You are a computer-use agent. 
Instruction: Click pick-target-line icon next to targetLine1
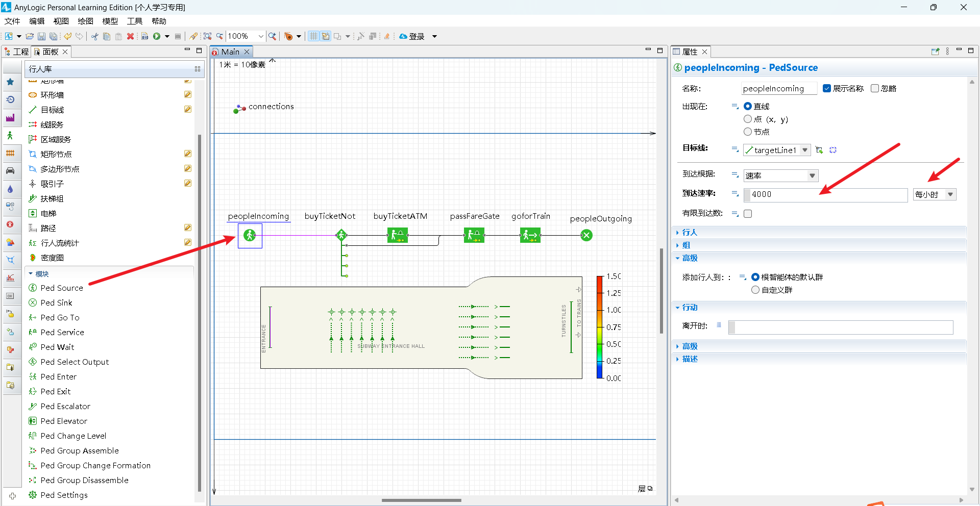pyautogui.click(x=819, y=150)
